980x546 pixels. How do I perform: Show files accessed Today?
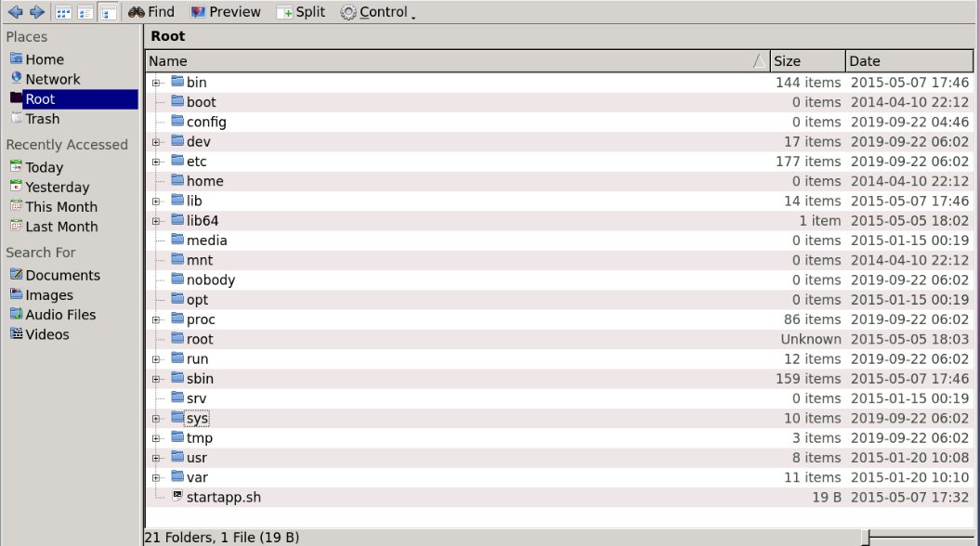pos(44,168)
